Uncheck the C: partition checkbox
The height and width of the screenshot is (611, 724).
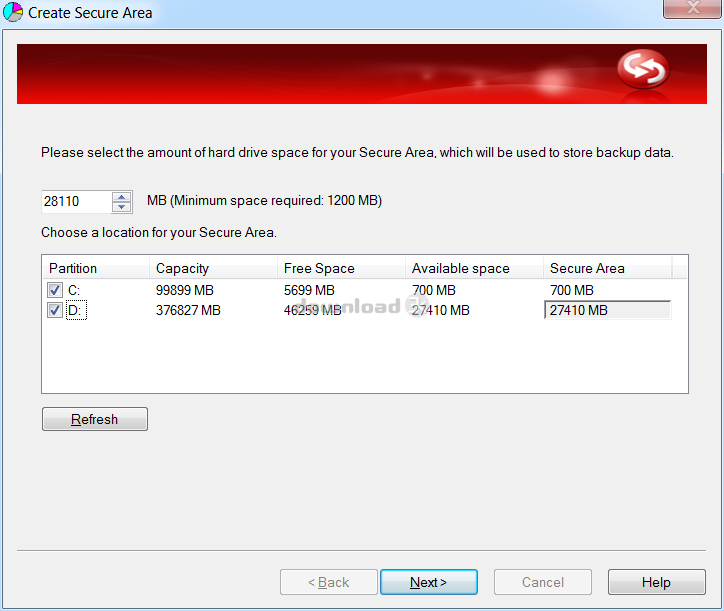pos(54,290)
